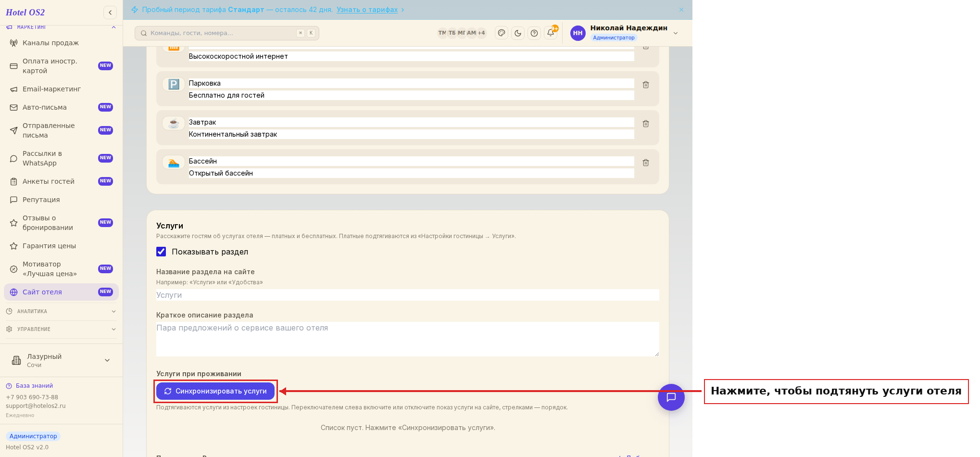Screen dimensions: 980x457
Task: Open the color theme palette icon
Action: [x=502, y=33]
